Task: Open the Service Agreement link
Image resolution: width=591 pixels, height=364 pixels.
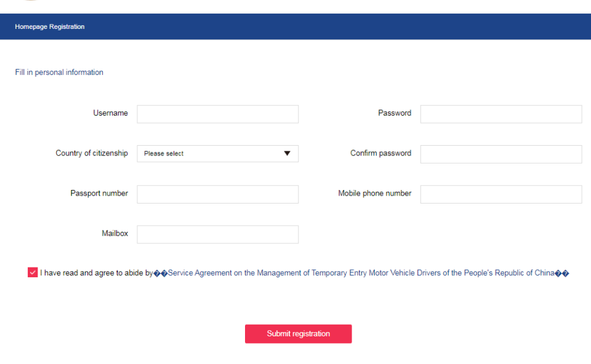Action: 361,273
